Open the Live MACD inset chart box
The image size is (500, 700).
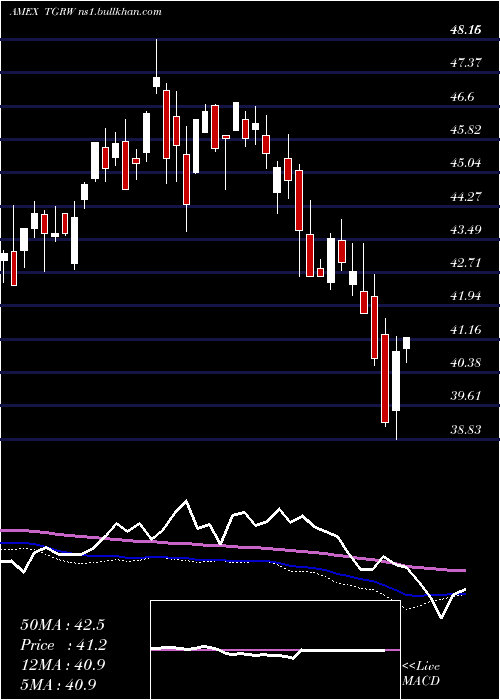point(275,650)
